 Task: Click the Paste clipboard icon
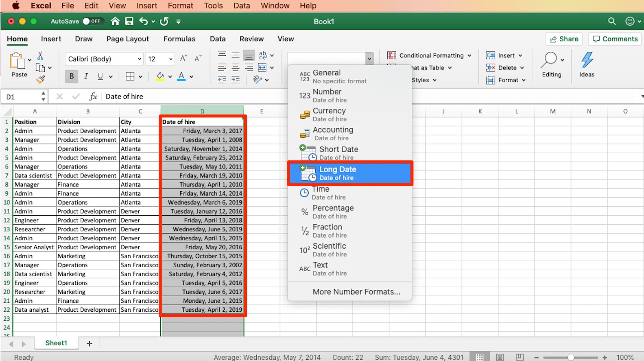point(17,61)
